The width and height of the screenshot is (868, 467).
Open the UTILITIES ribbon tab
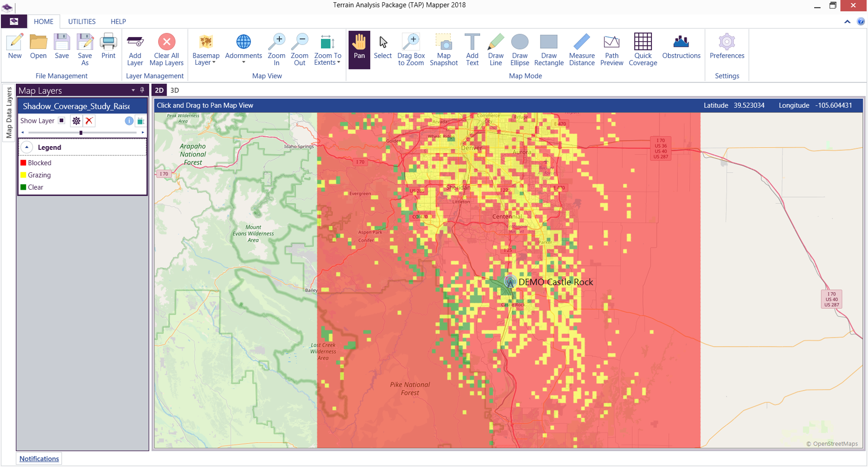point(81,22)
